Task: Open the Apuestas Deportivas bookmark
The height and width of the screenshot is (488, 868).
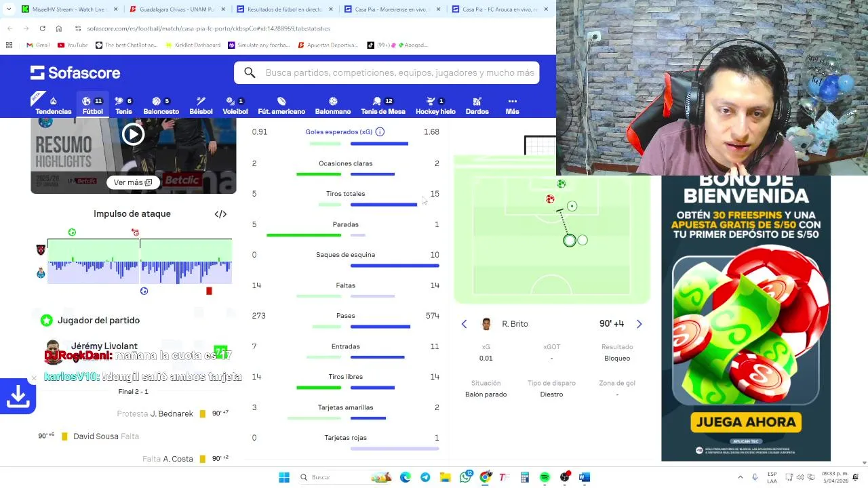Action: click(328, 45)
